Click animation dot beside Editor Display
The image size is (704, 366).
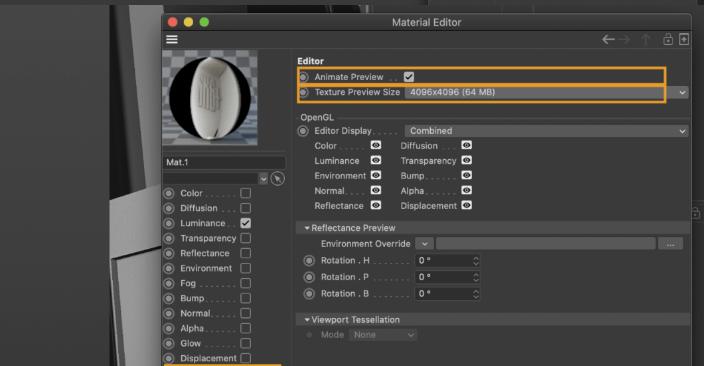pos(303,131)
